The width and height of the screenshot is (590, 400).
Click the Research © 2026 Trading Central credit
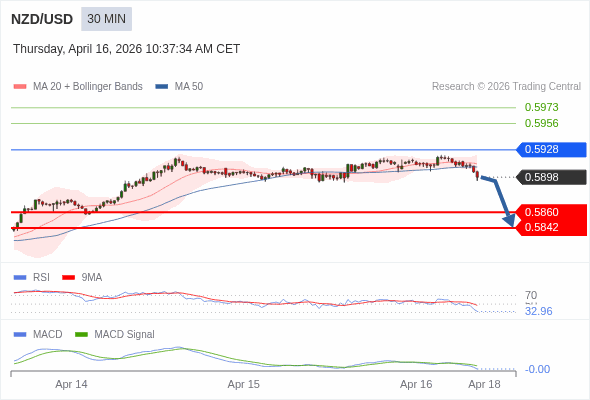506,87
